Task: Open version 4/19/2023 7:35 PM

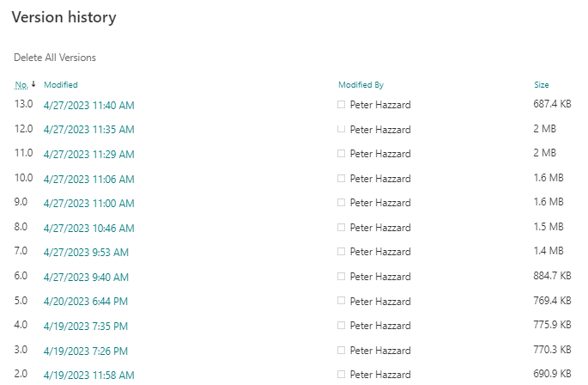Action: pos(86,327)
